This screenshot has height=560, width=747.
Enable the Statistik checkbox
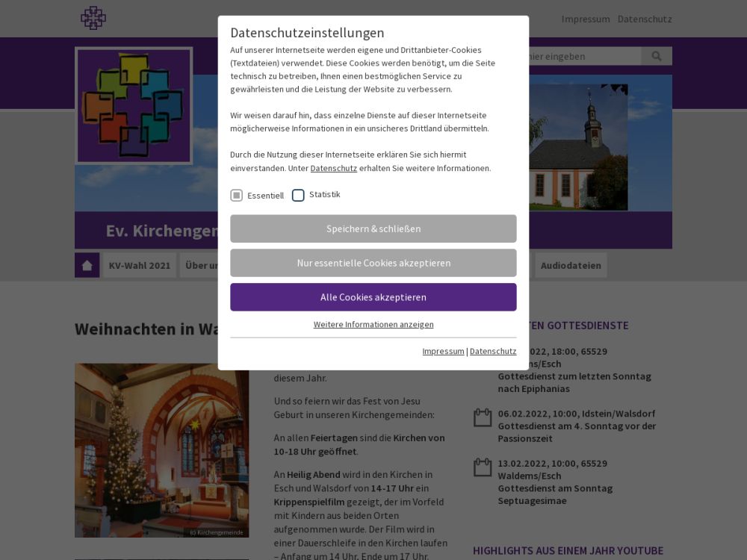pos(298,195)
